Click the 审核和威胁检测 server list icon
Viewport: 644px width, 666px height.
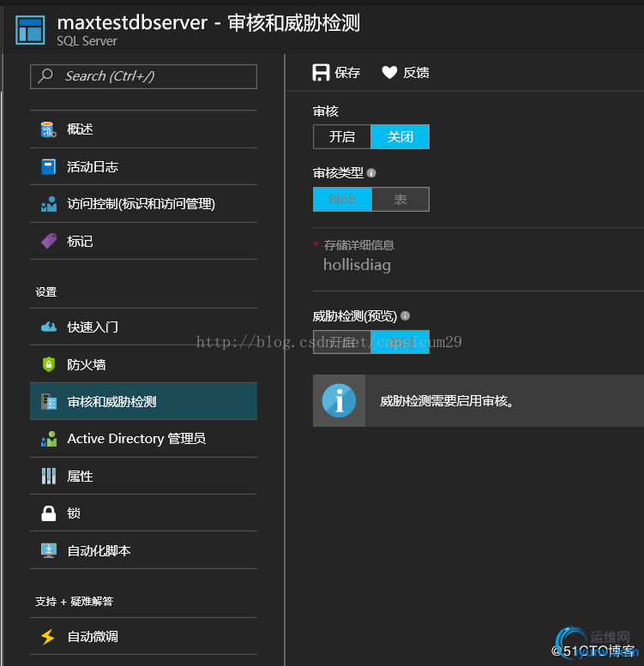[48, 401]
